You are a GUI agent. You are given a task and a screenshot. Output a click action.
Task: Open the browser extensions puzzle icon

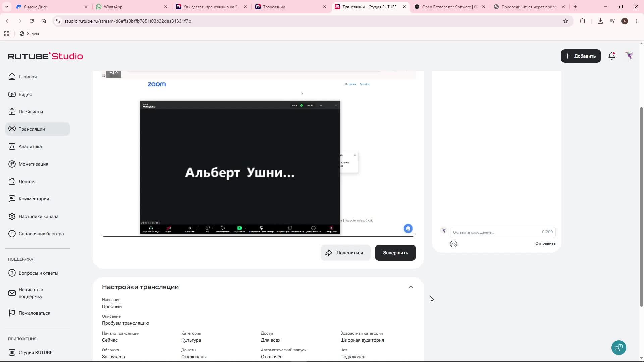point(582,21)
